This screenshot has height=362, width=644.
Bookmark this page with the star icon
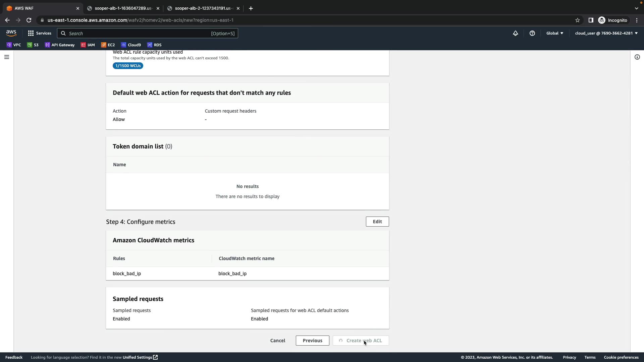pyautogui.click(x=577, y=20)
